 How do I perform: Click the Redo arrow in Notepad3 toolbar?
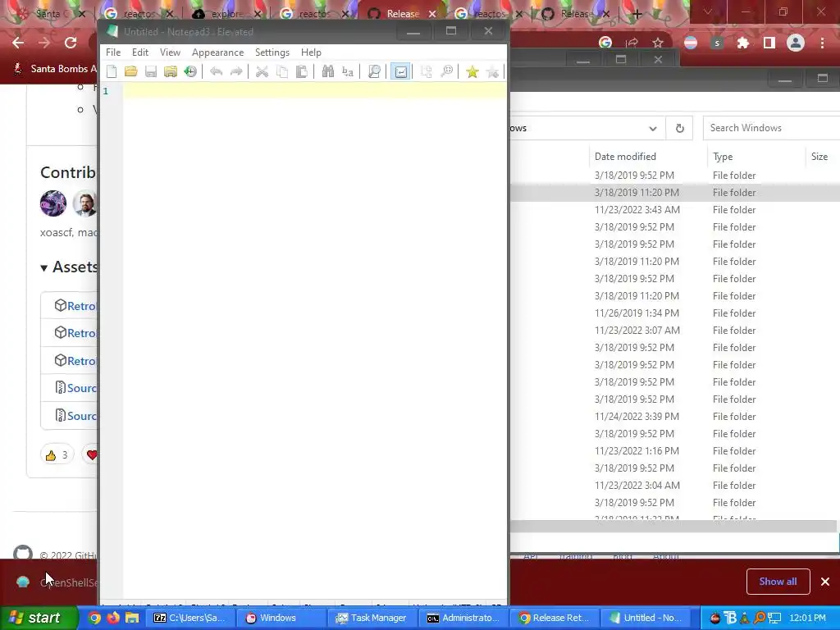point(235,71)
